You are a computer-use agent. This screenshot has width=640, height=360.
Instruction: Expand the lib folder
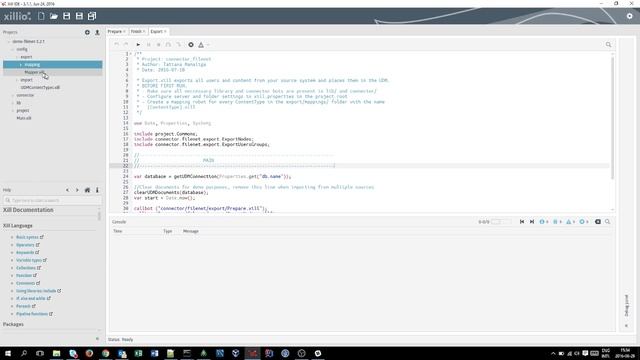tap(13, 103)
